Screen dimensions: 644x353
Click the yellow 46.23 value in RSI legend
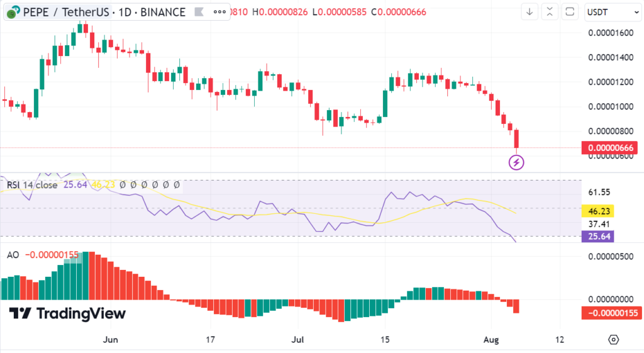[x=103, y=185]
